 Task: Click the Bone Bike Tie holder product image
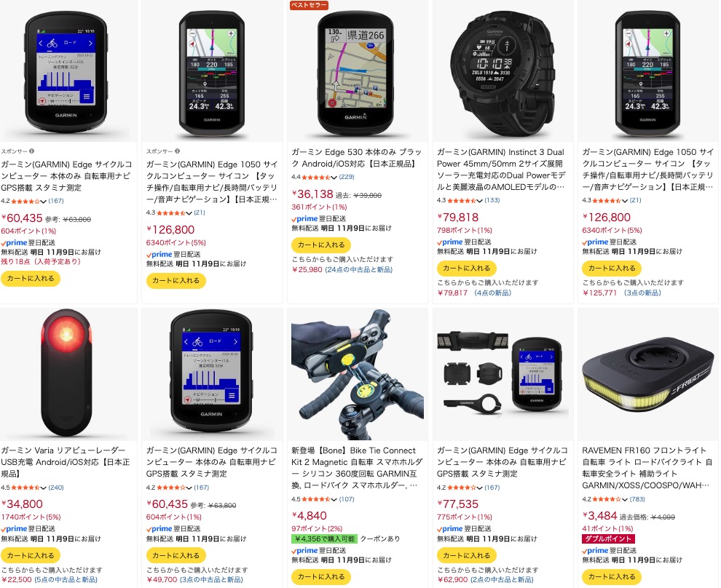click(x=358, y=374)
